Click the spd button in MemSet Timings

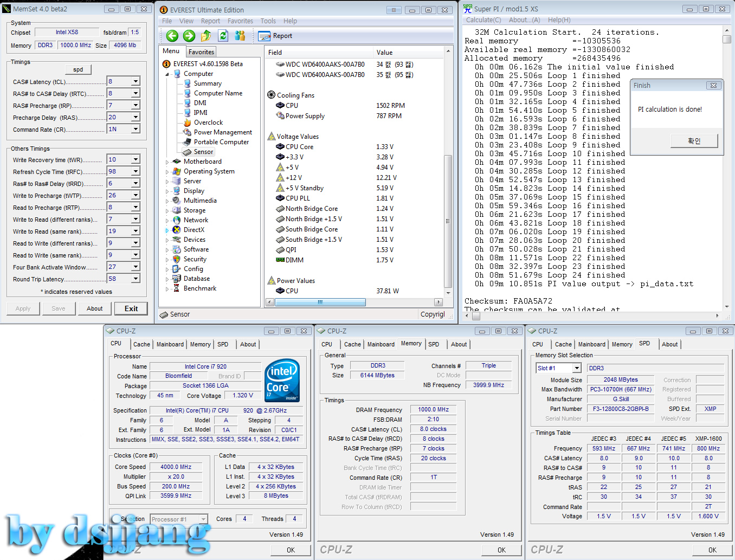78,69
